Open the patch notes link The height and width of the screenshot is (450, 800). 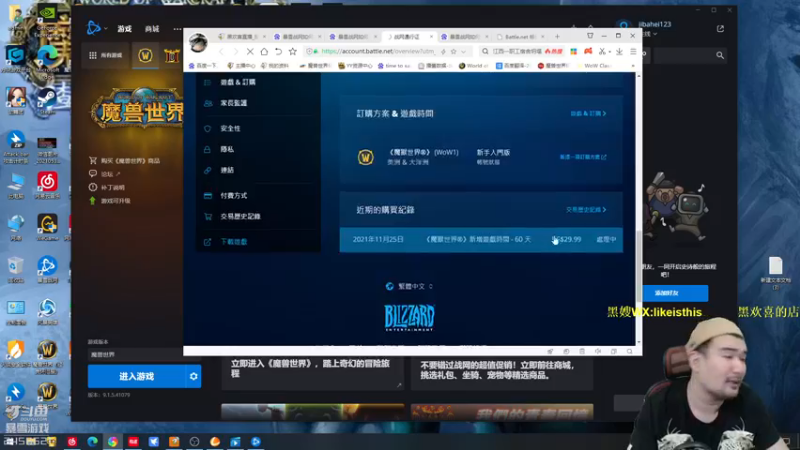[x=107, y=187]
